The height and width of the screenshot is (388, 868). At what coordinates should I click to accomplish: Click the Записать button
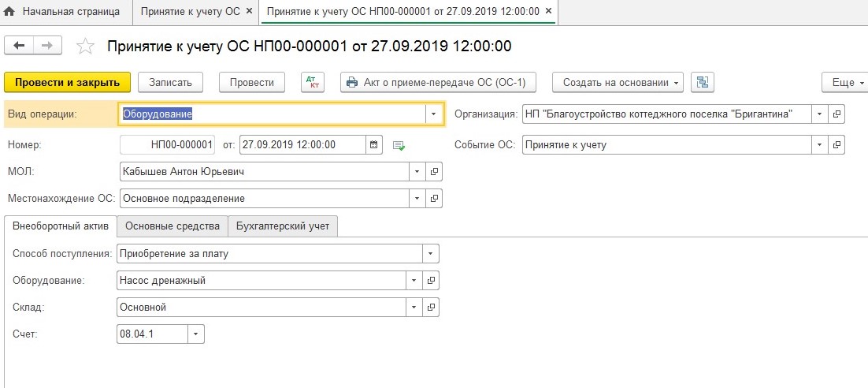(170, 82)
